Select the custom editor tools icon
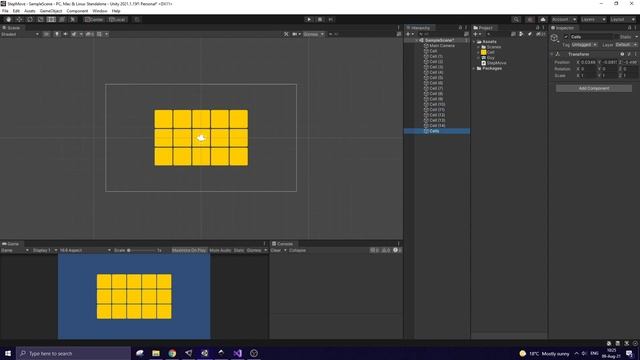 (x=72, y=20)
